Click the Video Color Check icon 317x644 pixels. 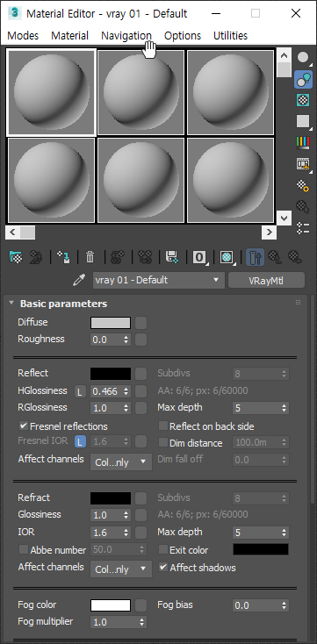coord(304,143)
